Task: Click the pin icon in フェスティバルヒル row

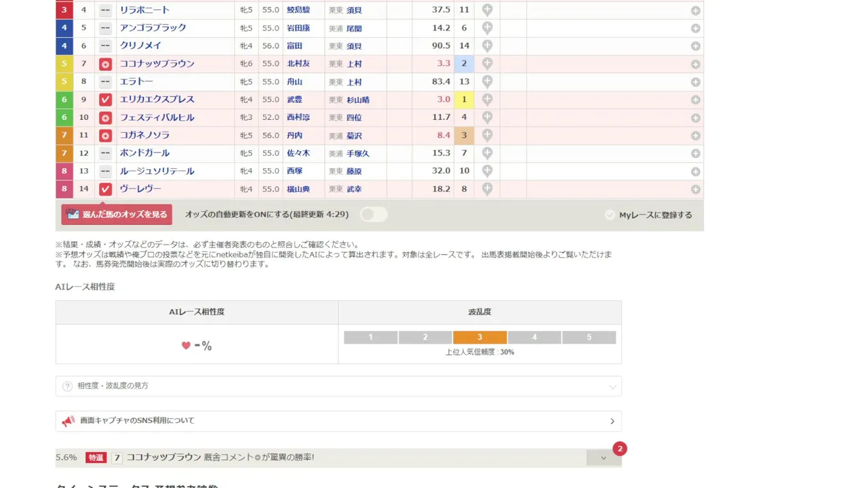Action: tap(487, 117)
